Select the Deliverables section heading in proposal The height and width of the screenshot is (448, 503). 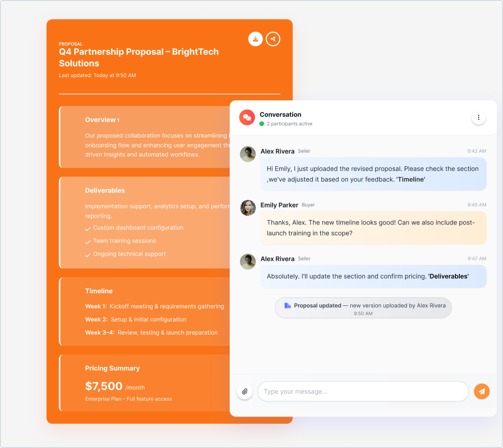coord(105,191)
